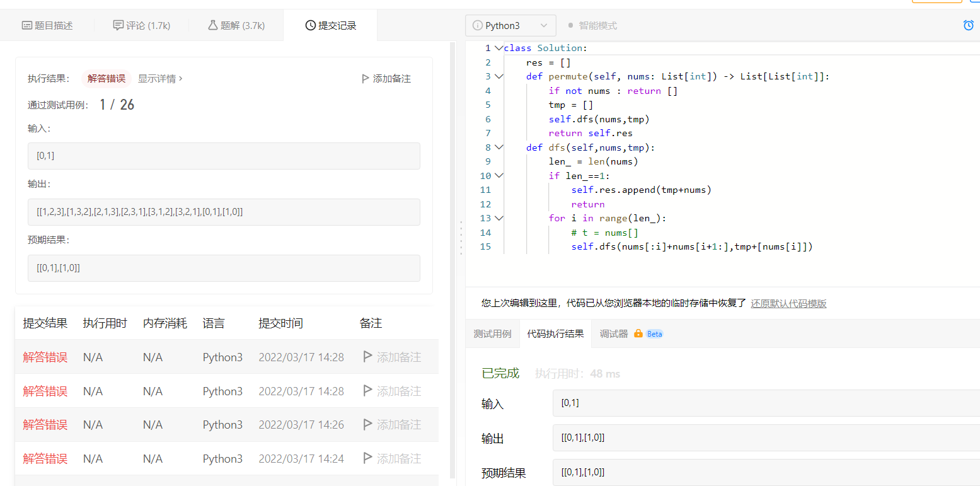
Task: Add note flag for the 14:26 submission
Action: click(368, 424)
